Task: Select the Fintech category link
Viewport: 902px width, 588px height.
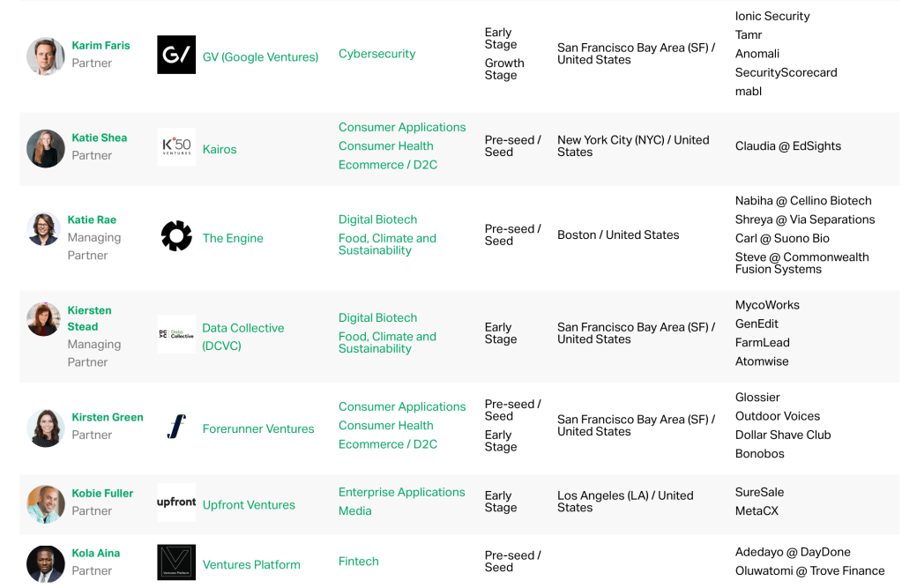Action: point(358,562)
